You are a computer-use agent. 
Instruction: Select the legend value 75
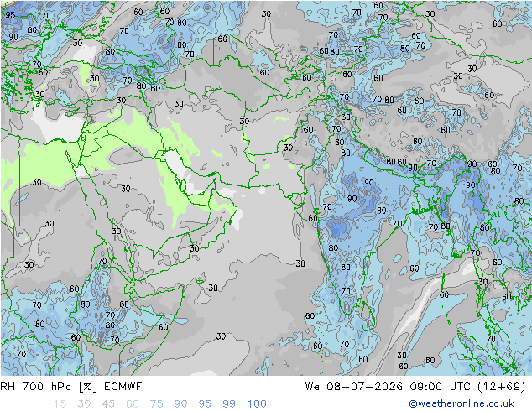click(157, 404)
